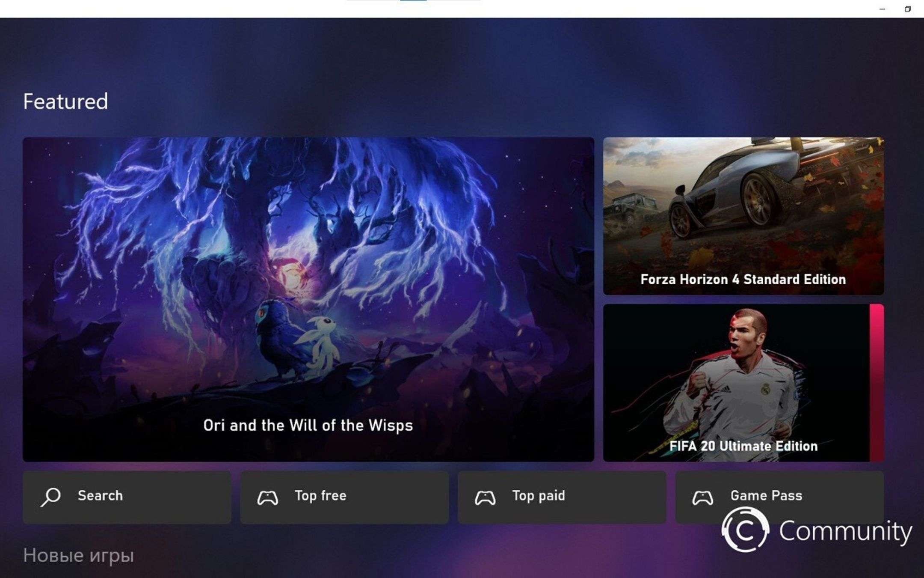Open the Top paid games list
Screen dimensions: 924x578
562,497
